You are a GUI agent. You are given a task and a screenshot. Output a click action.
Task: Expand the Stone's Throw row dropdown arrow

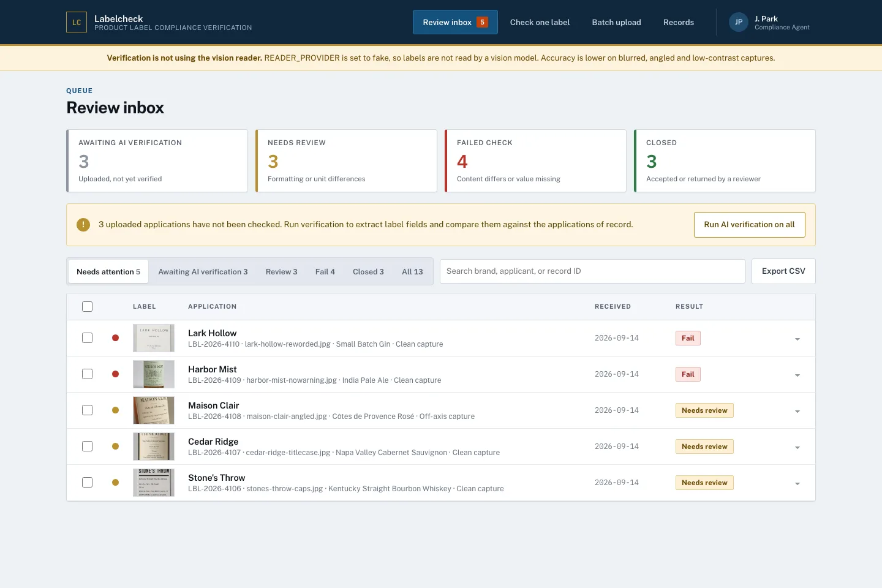point(797,484)
